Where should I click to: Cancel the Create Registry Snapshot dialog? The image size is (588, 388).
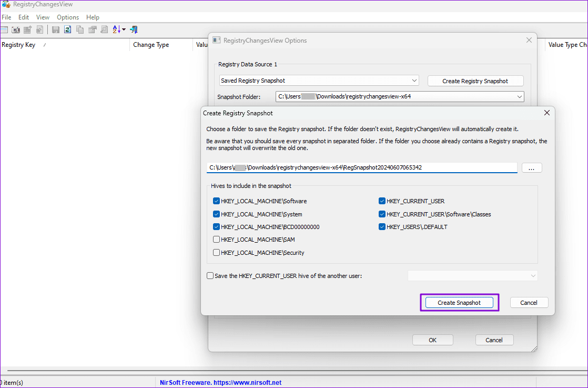click(529, 303)
